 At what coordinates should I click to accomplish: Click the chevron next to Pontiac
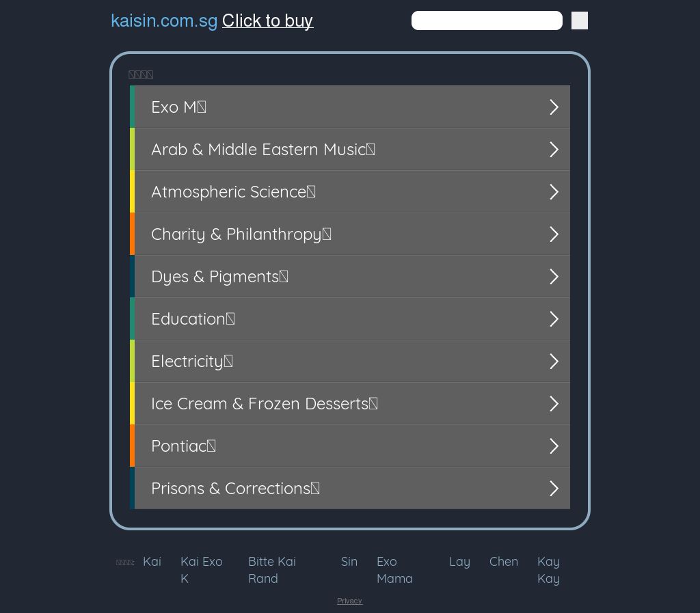(x=554, y=446)
